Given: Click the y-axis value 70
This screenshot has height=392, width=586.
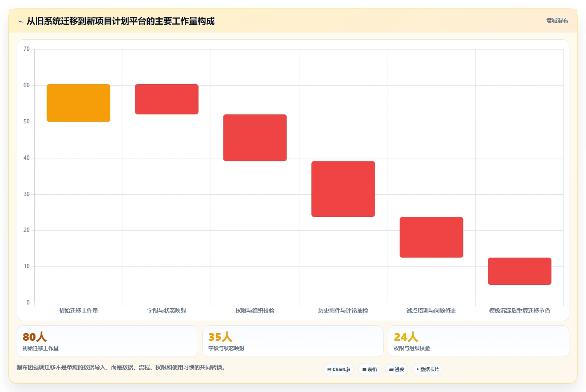Looking at the screenshot, I should (x=26, y=49).
